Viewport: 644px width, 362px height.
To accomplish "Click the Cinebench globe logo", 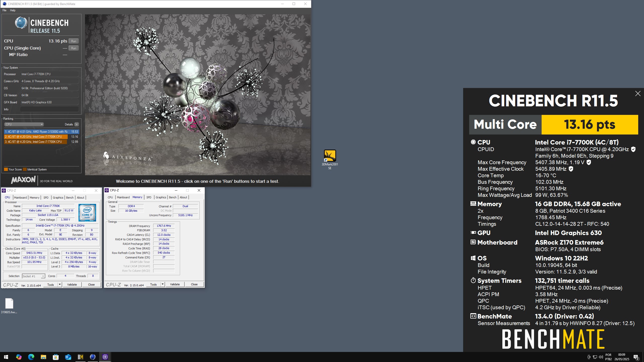I will tap(21, 23).
